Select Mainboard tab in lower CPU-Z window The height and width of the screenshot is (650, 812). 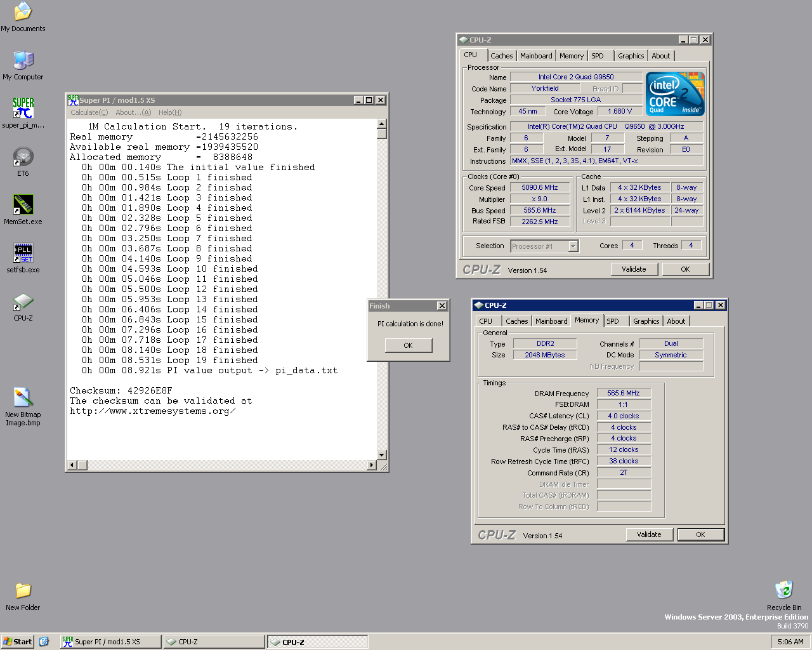[551, 321]
